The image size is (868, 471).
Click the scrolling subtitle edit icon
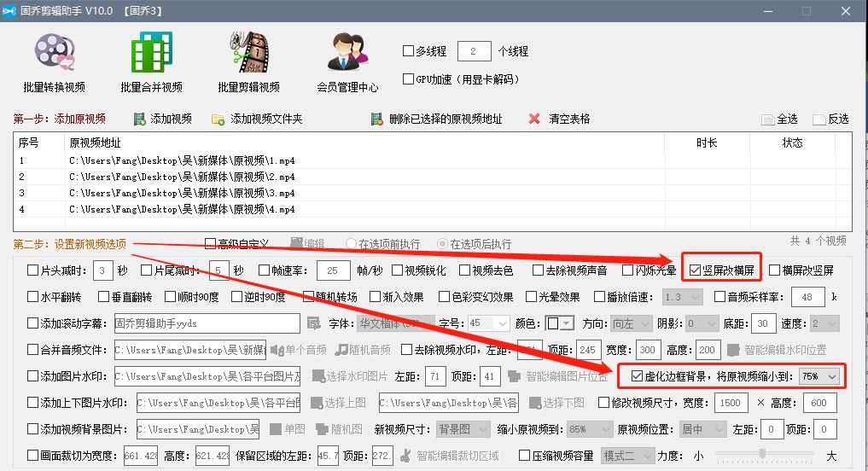314,323
